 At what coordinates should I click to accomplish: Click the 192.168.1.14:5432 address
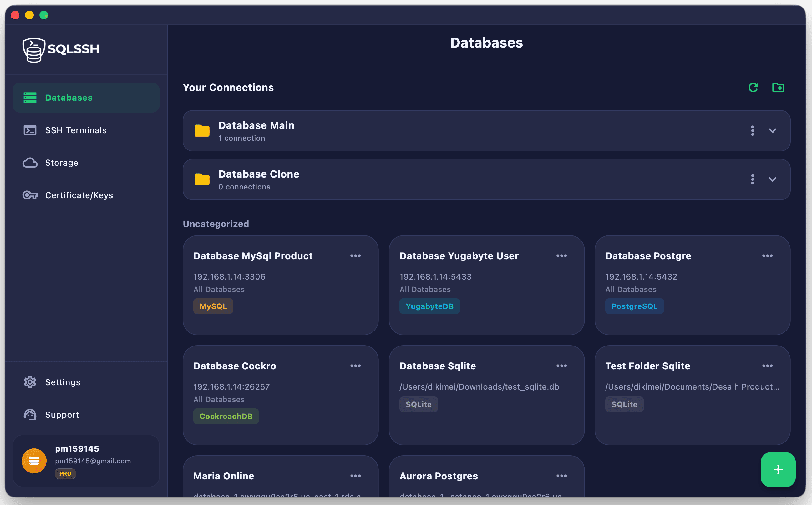click(x=641, y=276)
